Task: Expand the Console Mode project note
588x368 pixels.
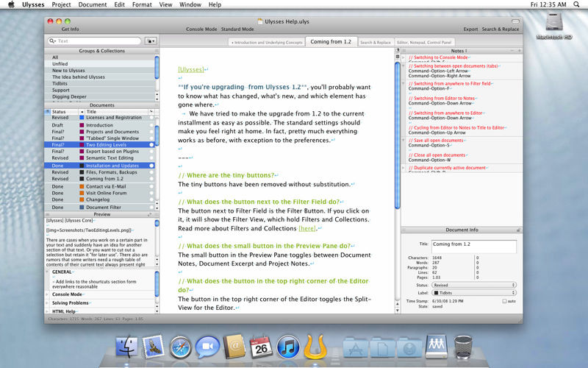Action: point(47,295)
